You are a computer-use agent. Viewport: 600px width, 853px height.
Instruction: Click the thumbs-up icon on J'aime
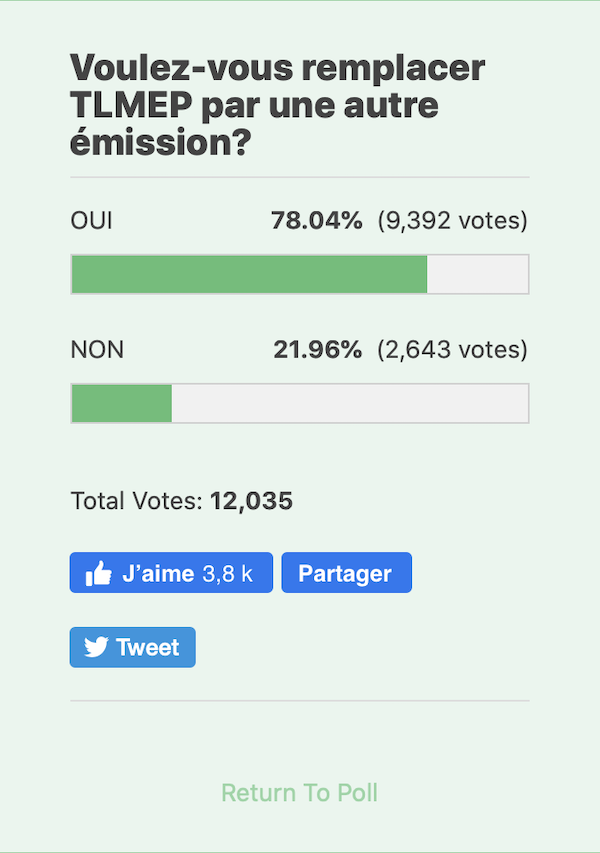tap(98, 574)
